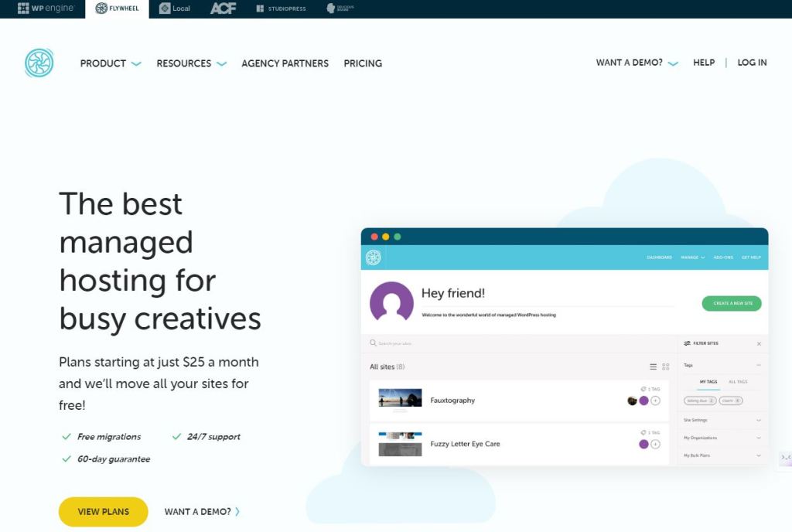The image size is (792, 532).
Task: Open the Delicious Brains head logo link
Action: tap(340, 8)
